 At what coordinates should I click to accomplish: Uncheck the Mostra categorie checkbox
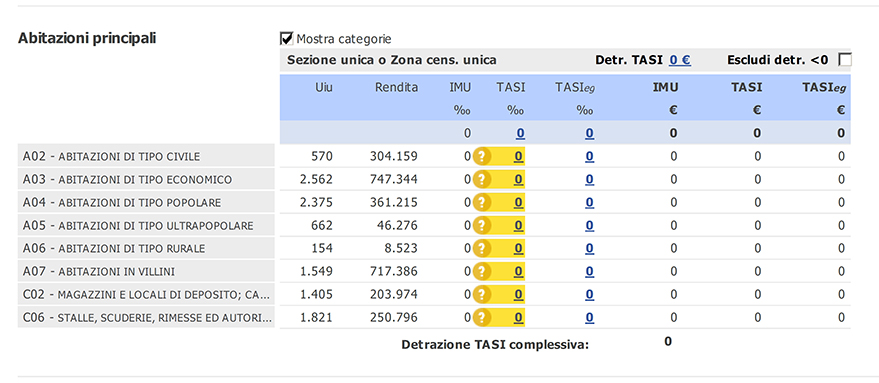pyautogui.click(x=286, y=38)
